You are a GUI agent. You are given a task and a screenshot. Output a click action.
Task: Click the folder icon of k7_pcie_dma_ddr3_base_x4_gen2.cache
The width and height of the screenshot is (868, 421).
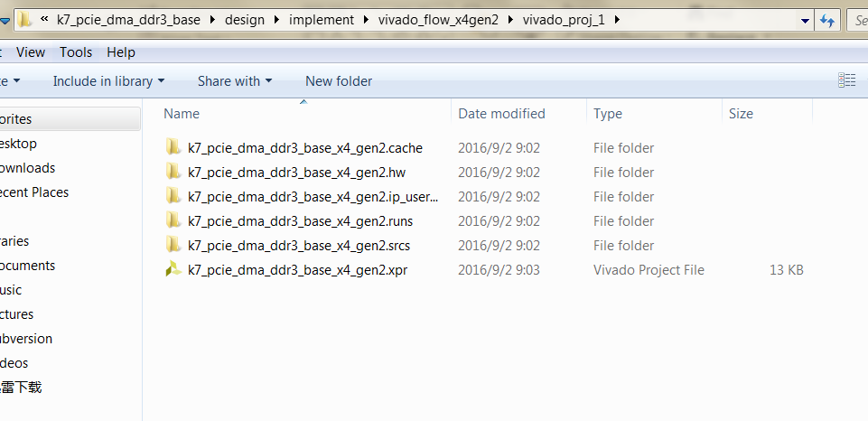[x=173, y=147]
